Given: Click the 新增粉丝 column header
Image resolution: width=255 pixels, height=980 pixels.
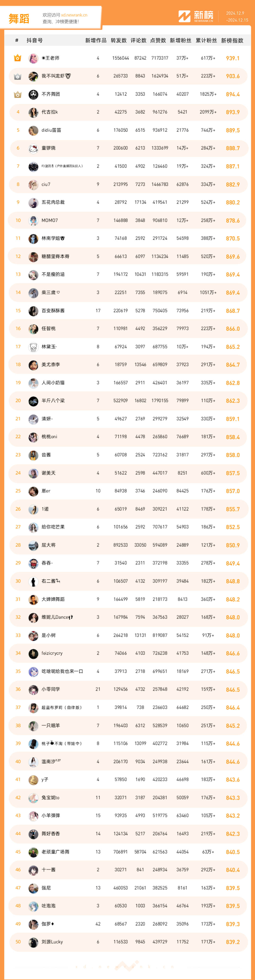Looking at the screenshot, I should point(181,40).
